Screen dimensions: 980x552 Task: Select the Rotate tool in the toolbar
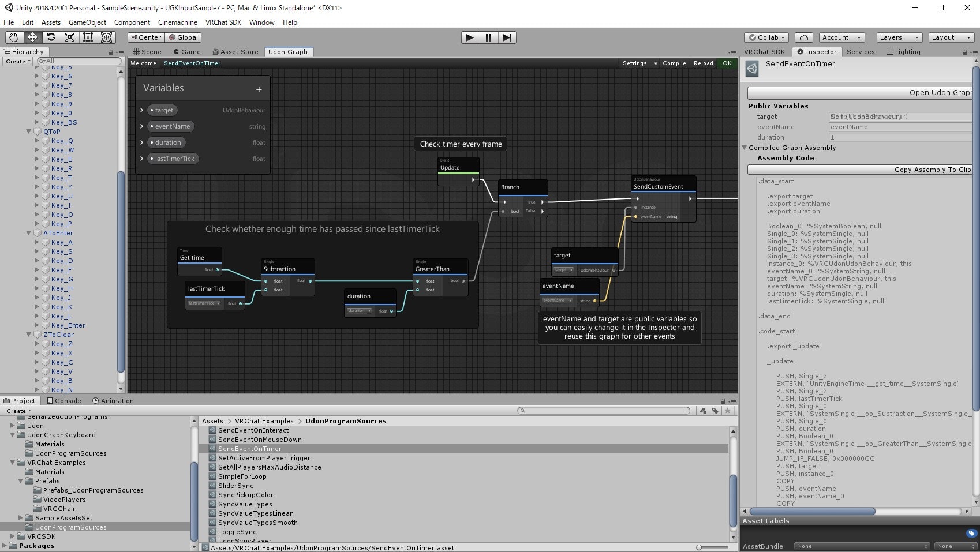tap(51, 37)
